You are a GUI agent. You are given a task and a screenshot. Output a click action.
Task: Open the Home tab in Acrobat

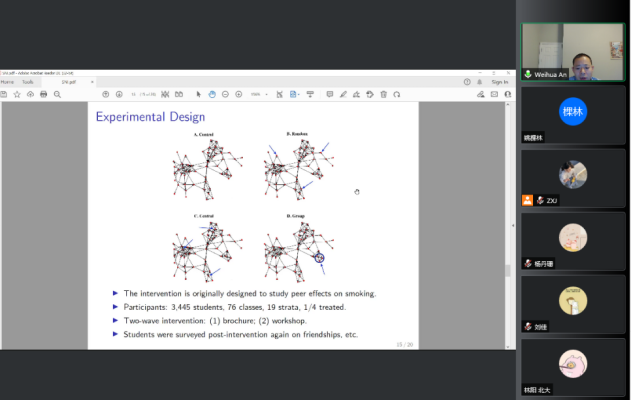[x=7, y=82]
